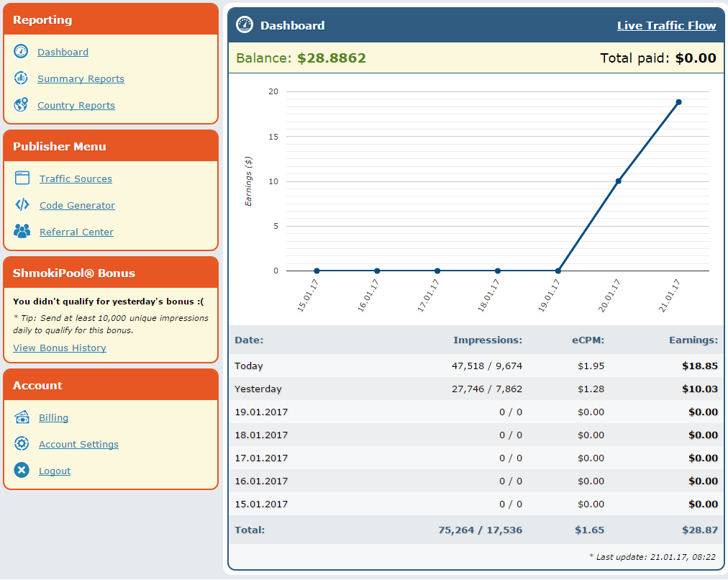This screenshot has width=728, height=580.
Task: Go to Traffic Sources
Action: pyautogui.click(x=76, y=178)
